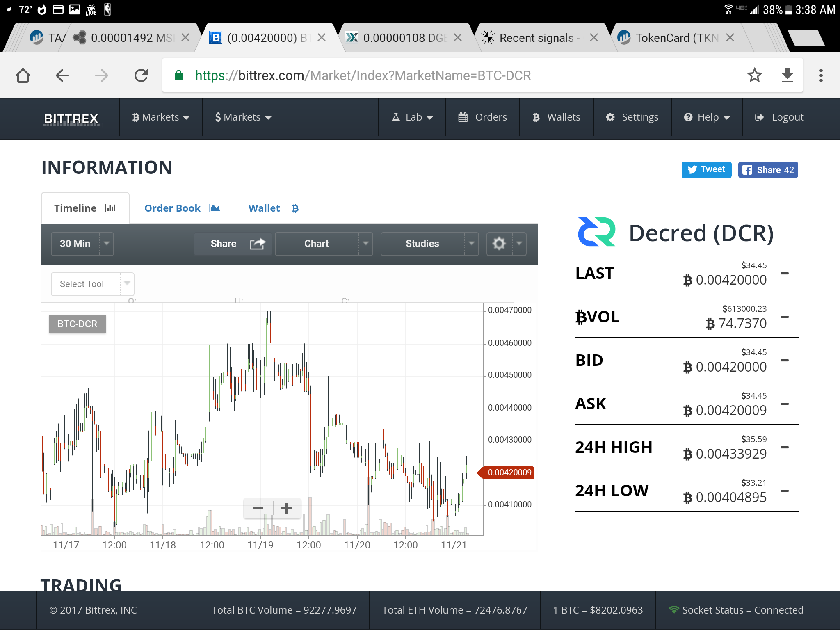Collapse the LAST price row

pos(785,274)
